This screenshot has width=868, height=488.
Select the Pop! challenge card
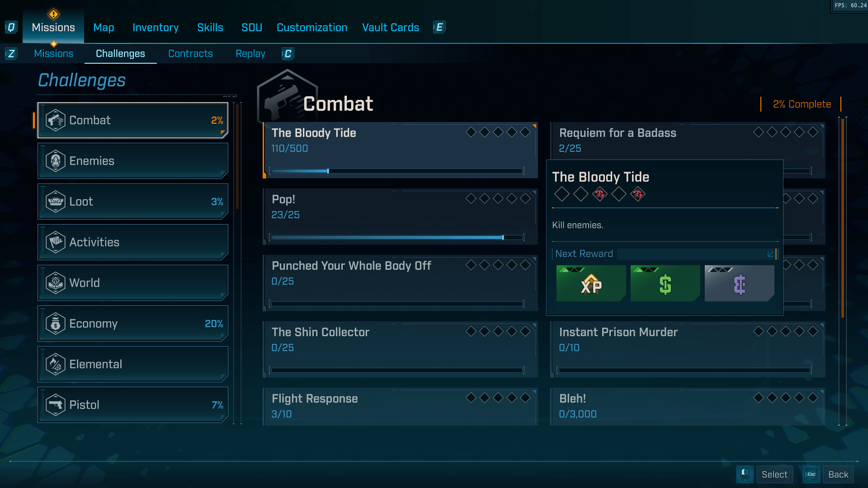(400, 217)
